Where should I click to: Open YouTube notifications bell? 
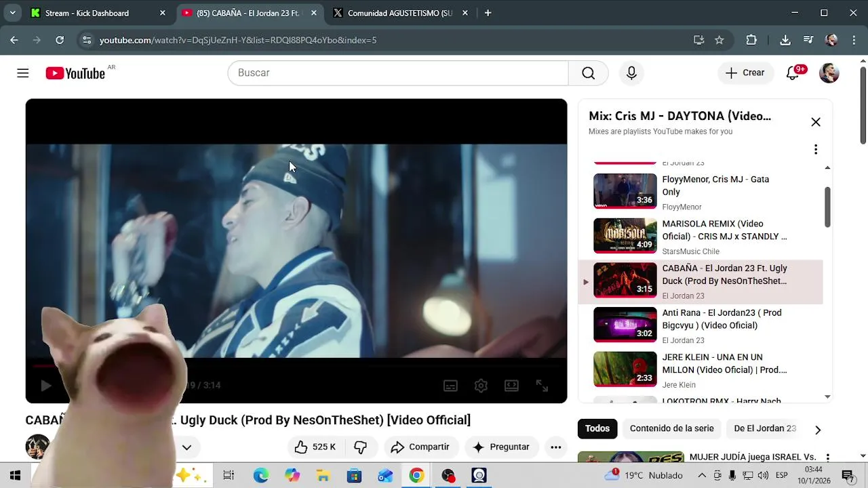(793, 73)
